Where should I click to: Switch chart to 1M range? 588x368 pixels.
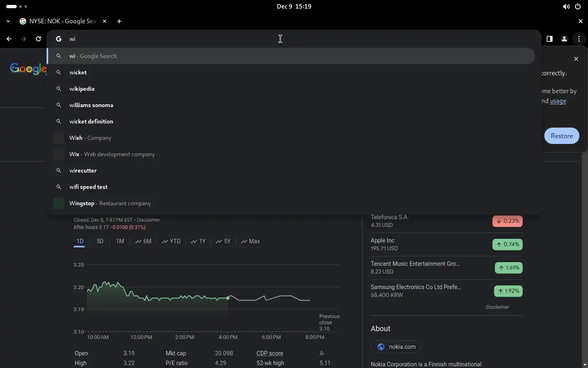[x=120, y=241]
